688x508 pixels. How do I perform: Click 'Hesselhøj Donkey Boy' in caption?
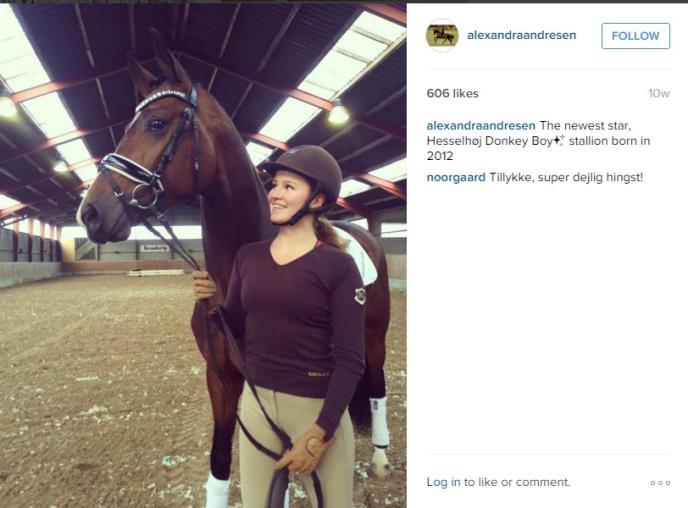pyautogui.click(x=489, y=141)
